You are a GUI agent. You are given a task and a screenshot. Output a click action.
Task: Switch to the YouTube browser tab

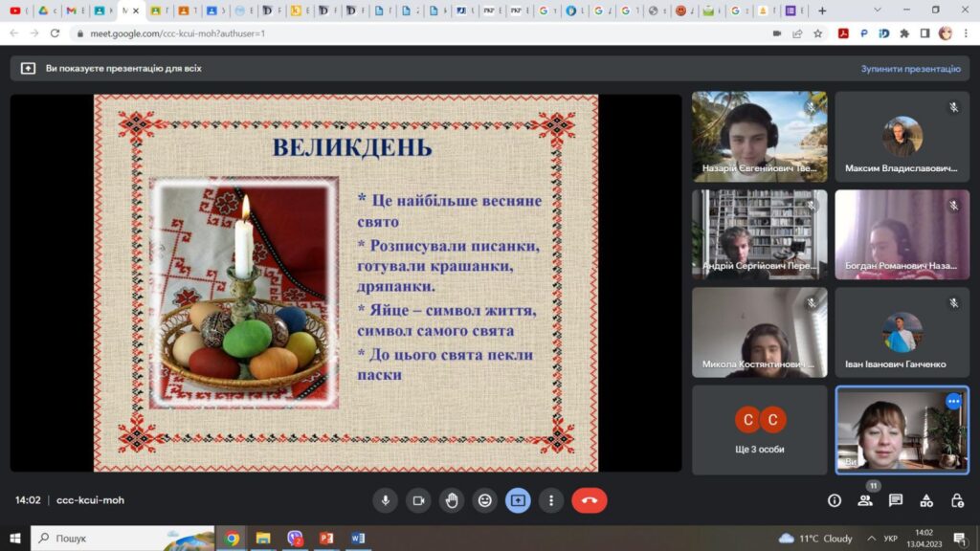(x=16, y=11)
